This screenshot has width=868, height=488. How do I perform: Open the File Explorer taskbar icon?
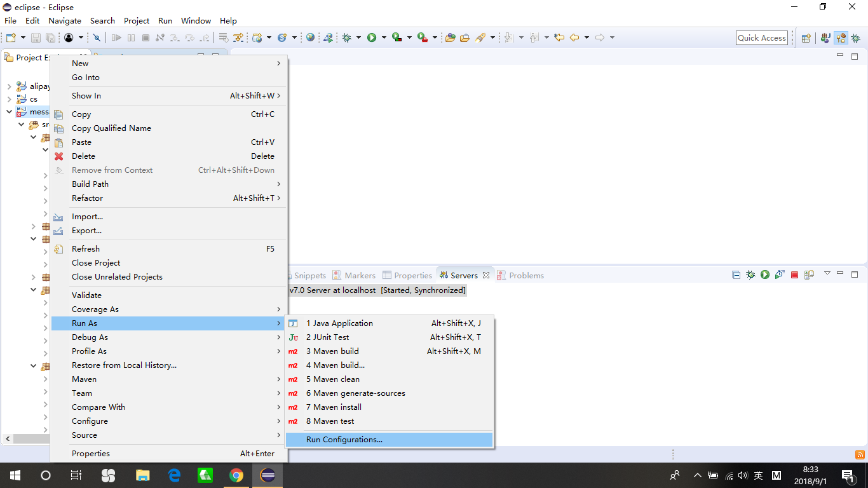point(142,475)
